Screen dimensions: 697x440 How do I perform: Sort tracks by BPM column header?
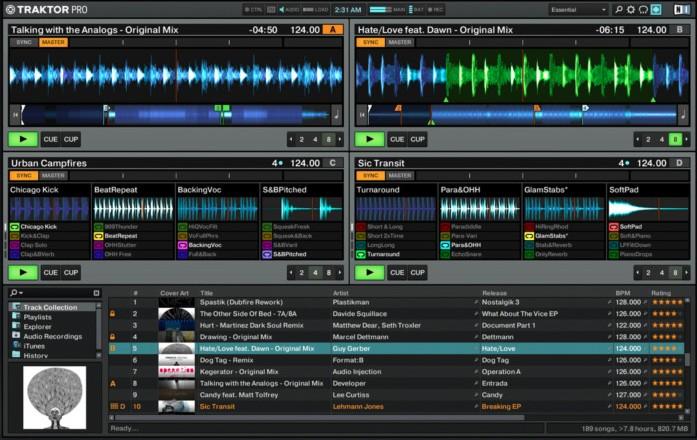[623, 293]
